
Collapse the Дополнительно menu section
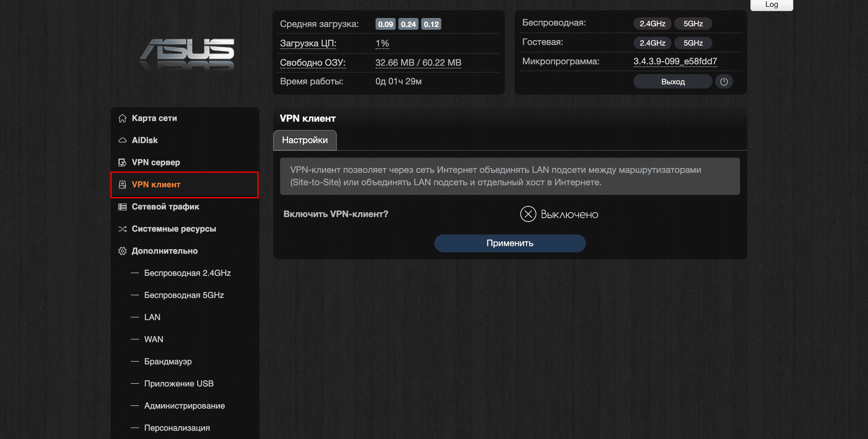[165, 251]
